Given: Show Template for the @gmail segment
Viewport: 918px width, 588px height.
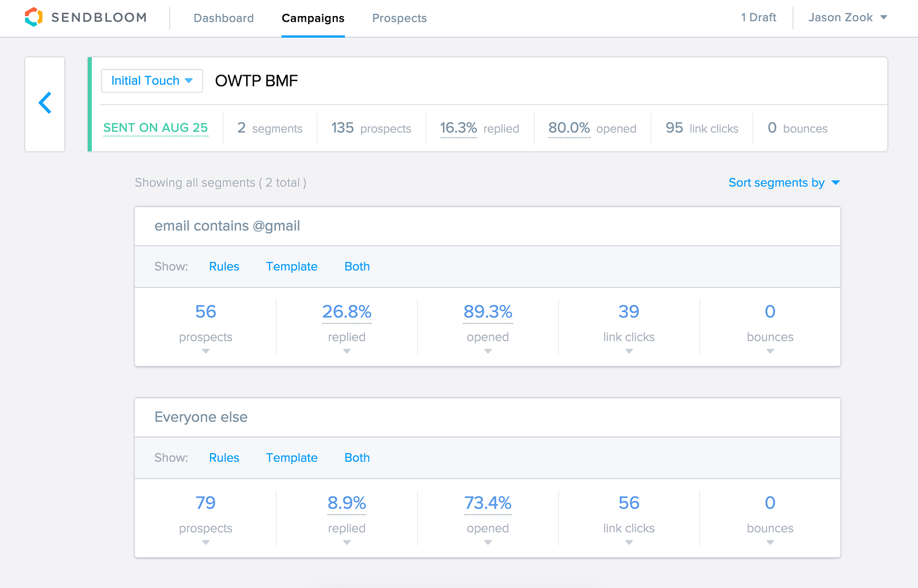Looking at the screenshot, I should coord(291,267).
